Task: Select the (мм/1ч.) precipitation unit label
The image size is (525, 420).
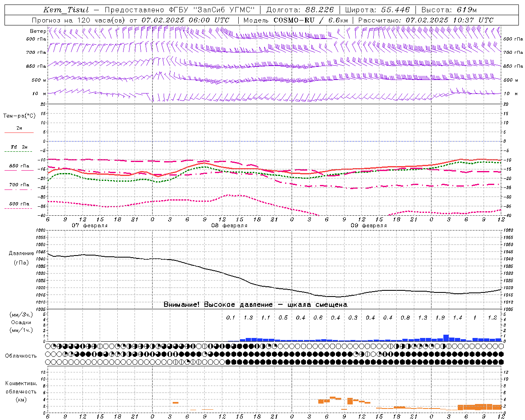Action: point(21,330)
